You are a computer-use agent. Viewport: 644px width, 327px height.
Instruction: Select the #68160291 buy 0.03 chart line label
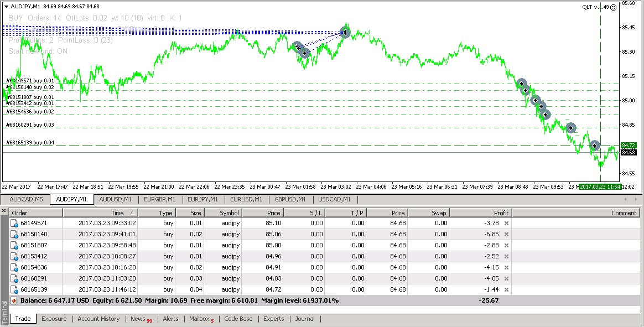pyautogui.click(x=29, y=125)
